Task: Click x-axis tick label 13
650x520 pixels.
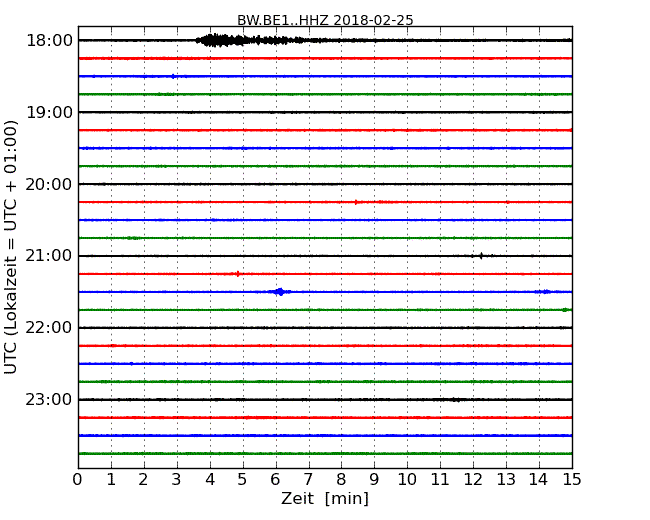Action: point(506,480)
